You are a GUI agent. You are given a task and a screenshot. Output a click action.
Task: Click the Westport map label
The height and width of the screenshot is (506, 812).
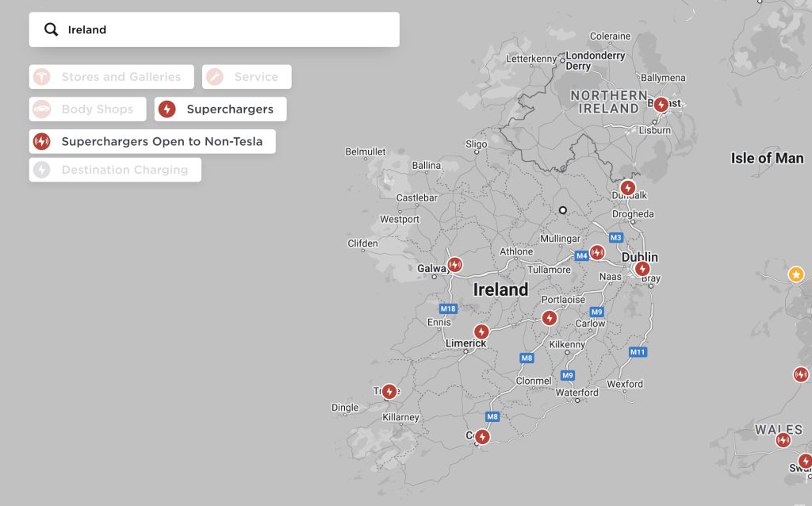pyautogui.click(x=400, y=219)
